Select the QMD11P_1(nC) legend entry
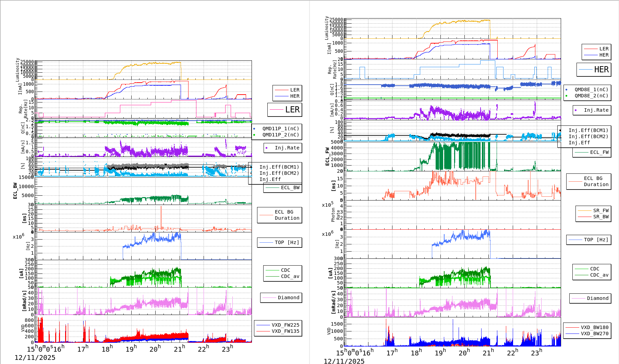Viewport: 619px width, 364px height. (x=280, y=129)
